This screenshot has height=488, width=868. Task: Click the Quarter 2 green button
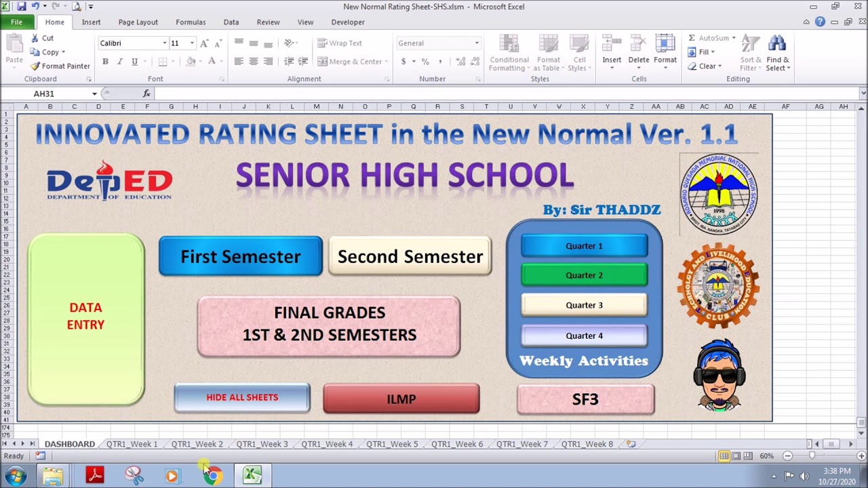coord(584,275)
